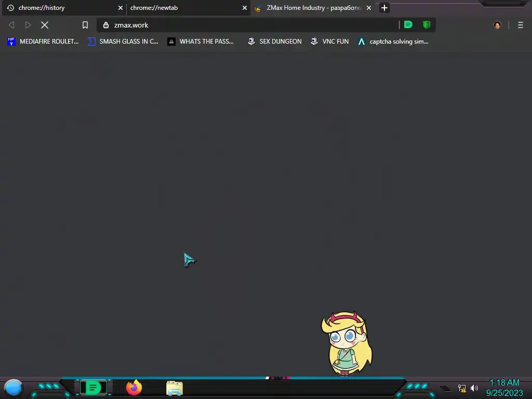The width and height of the screenshot is (532, 399).
Task: Close the ZMax Home Industry tab
Action: pyautogui.click(x=369, y=8)
